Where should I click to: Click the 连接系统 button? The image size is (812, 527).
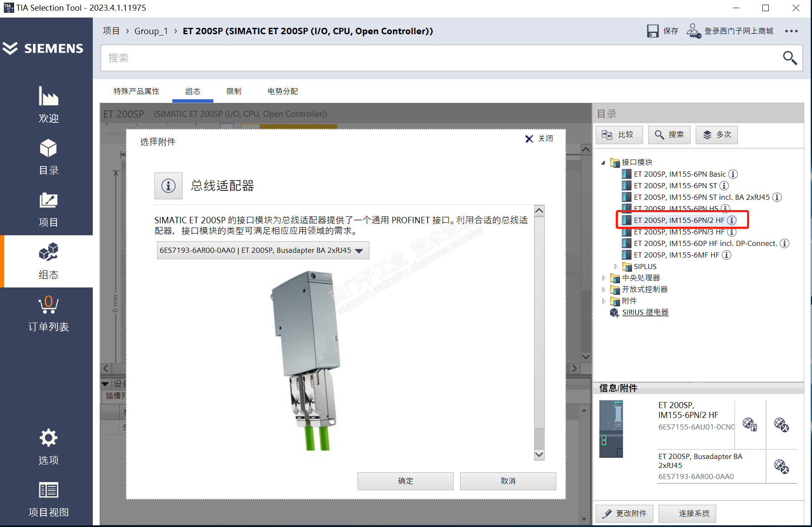click(687, 513)
